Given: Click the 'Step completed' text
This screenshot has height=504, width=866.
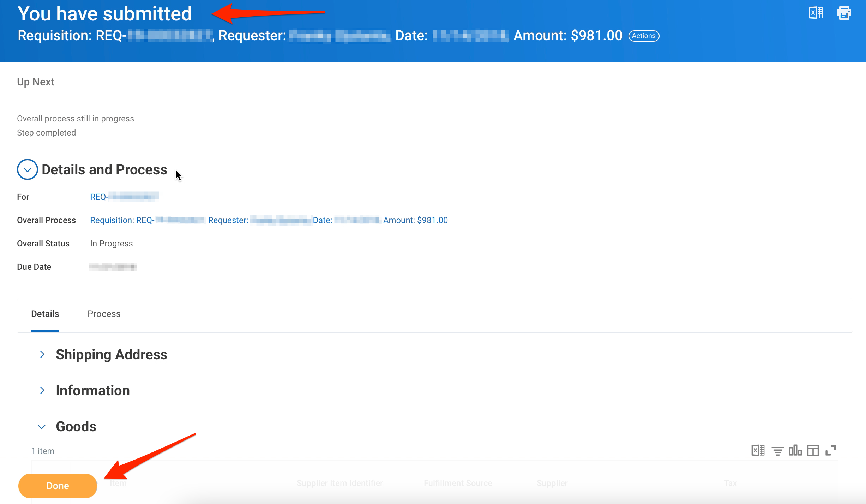Looking at the screenshot, I should click(x=46, y=133).
